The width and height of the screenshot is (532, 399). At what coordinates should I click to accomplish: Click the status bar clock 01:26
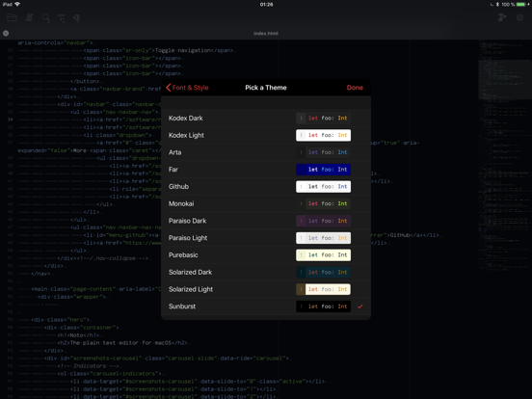click(x=266, y=5)
